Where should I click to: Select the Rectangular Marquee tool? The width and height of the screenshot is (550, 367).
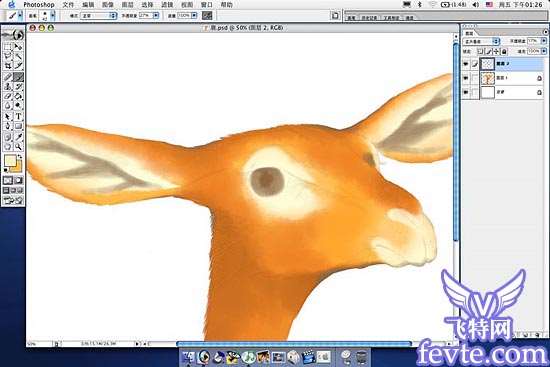pyautogui.click(x=8, y=47)
